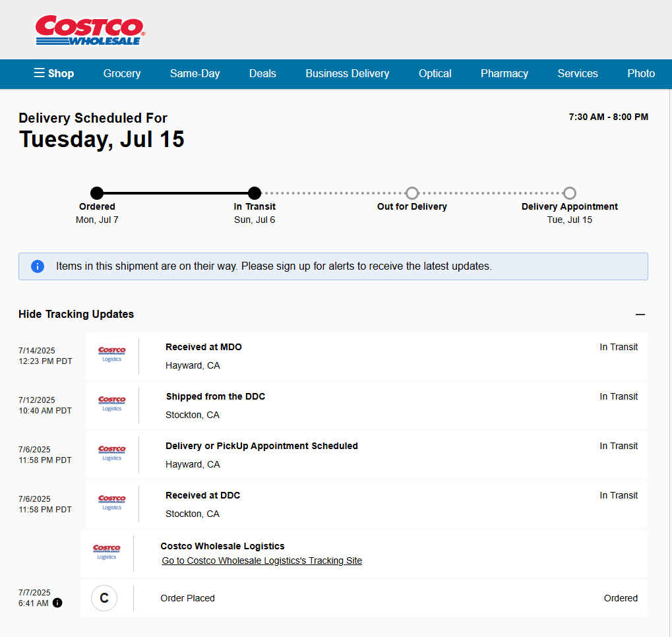Click the circled C icon by Order Placed

[x=104, y=598]
